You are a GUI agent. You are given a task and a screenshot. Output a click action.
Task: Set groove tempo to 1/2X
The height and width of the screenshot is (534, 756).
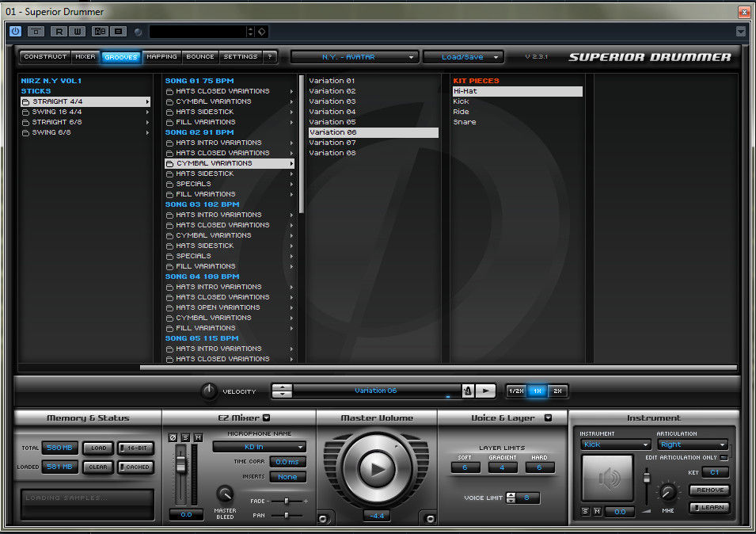(516, 391)
